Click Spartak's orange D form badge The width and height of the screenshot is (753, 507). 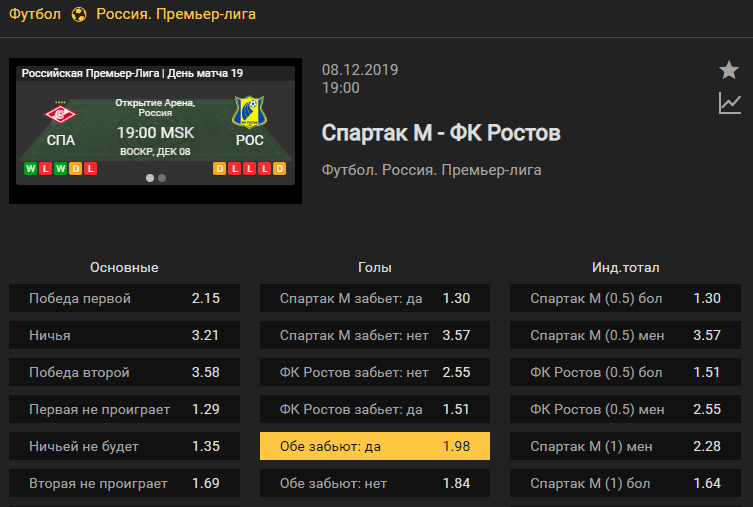(x=75, y=169)
